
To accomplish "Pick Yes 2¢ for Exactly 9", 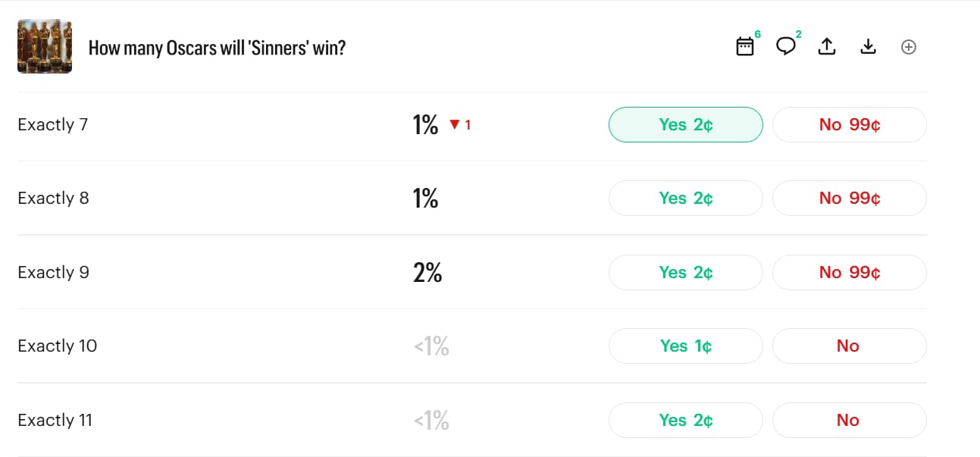I will coord(685,272).
